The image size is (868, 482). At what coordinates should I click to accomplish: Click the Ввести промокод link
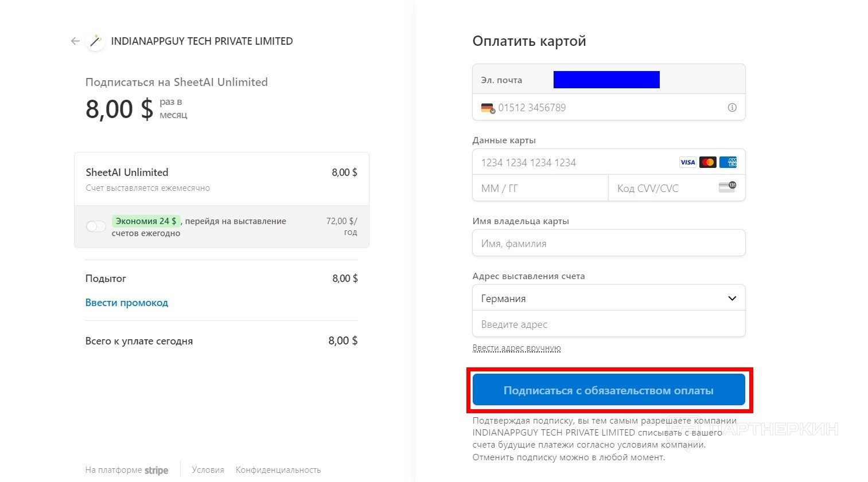point(127,303)
